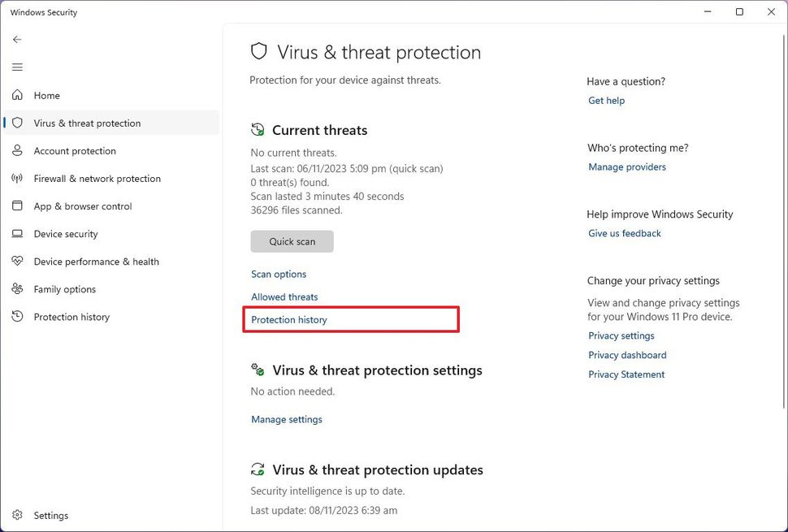788x532 pixels.
Task: Go back using the arrow button
Action: coord(17,39)
